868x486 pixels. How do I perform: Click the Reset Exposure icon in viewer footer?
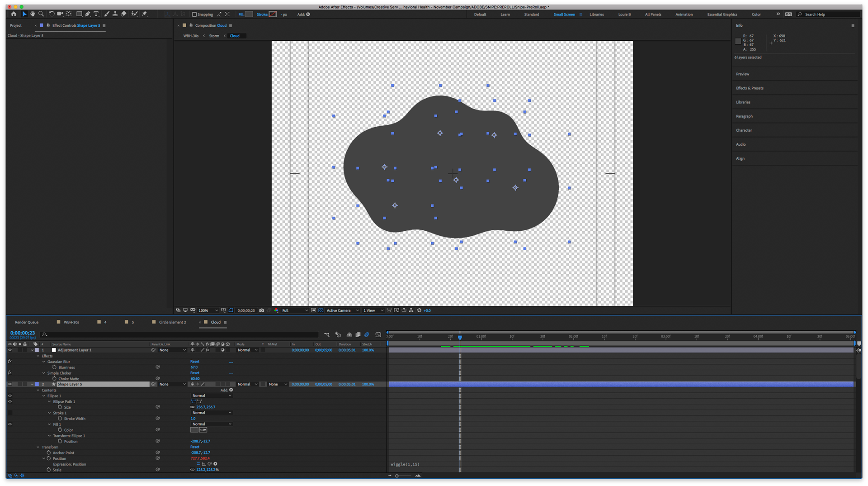point(419,310)
